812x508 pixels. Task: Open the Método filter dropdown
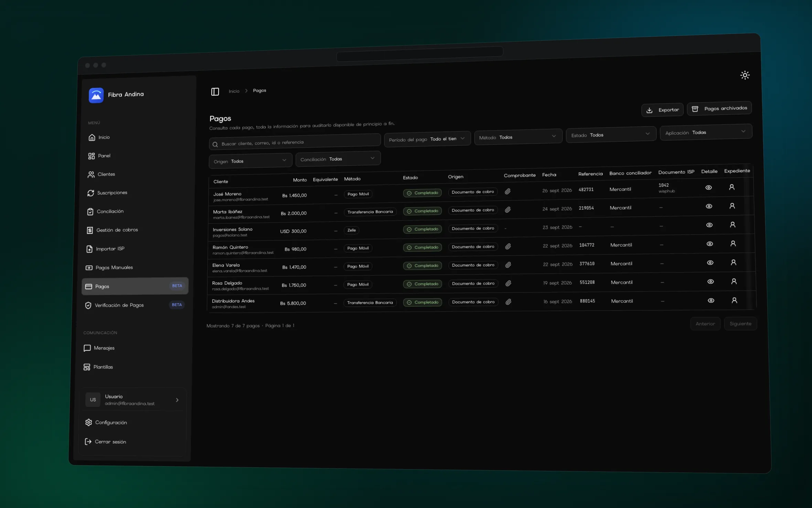[x=518, y=137]
